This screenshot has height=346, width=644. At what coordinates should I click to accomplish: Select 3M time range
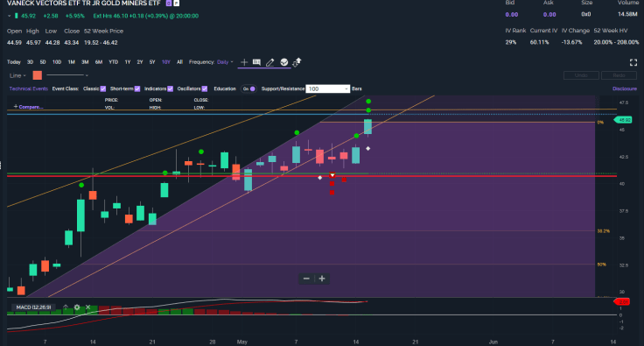(x=85, y=62)
